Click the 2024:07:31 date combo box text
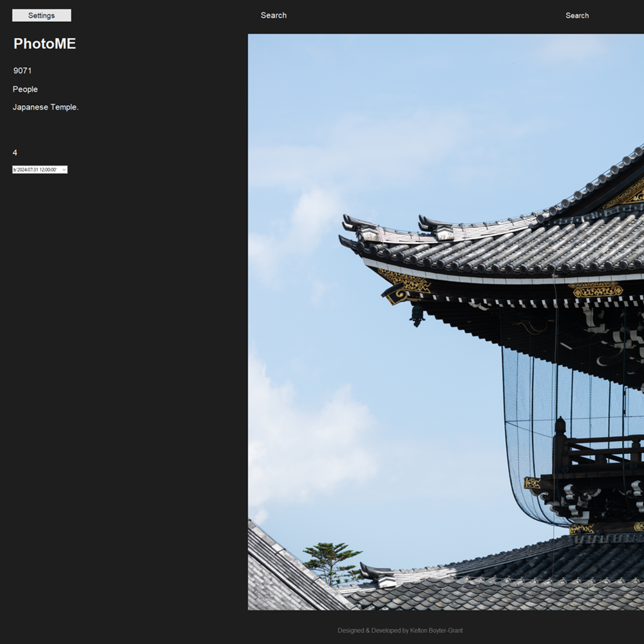 [x=35, y=170]
